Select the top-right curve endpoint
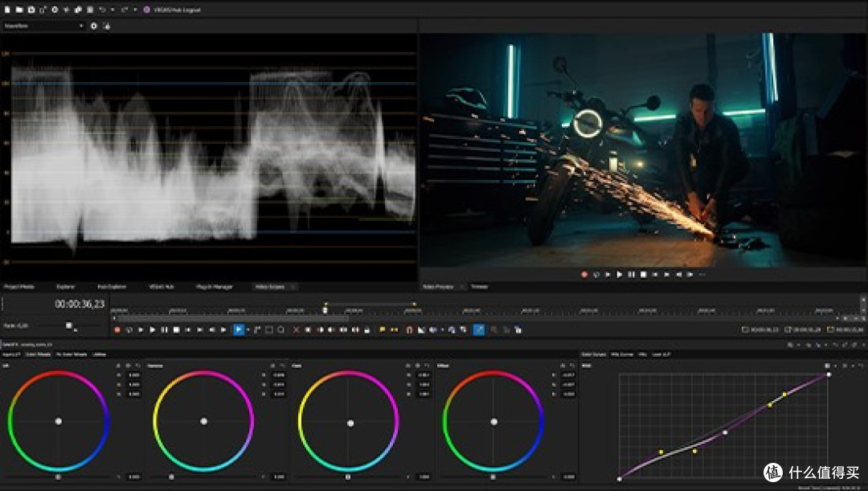The width and height of the screenshot is (868, 491). coord(829,374)
